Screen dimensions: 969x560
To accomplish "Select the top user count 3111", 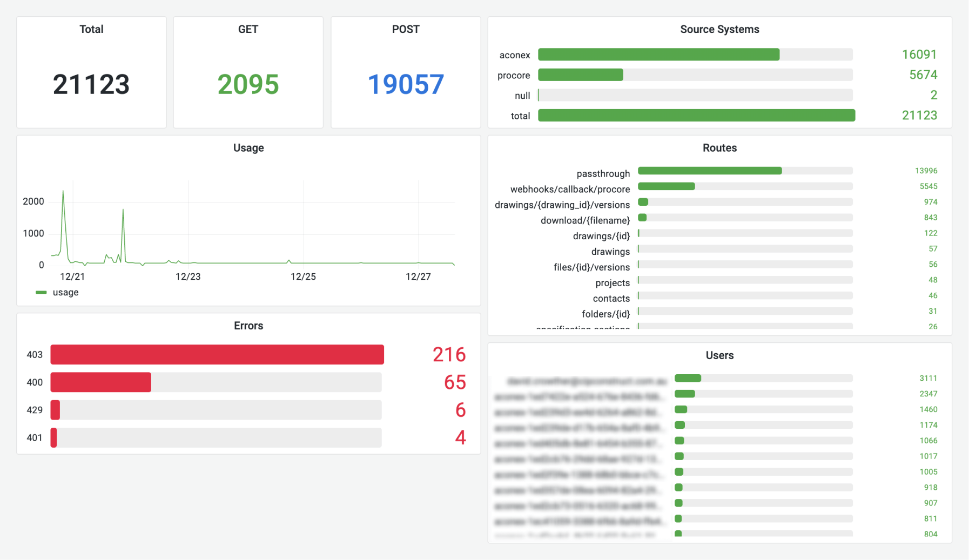I will [x=928, y=379].
